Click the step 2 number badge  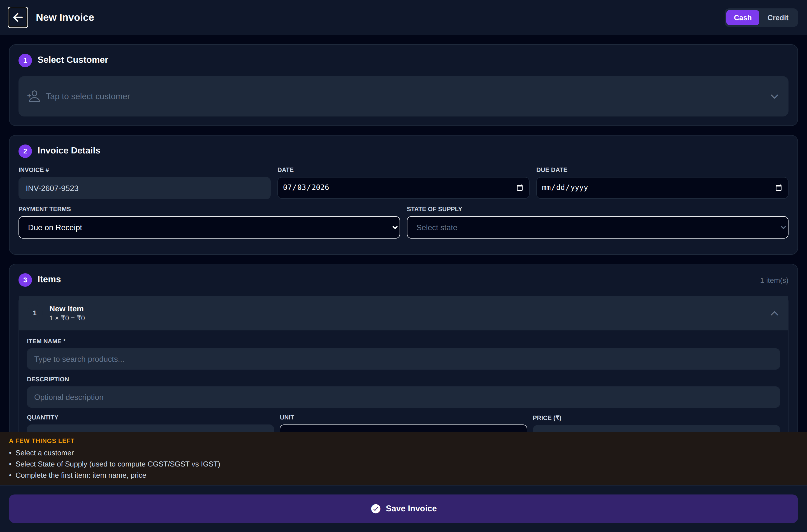click(x=25, y=151)
